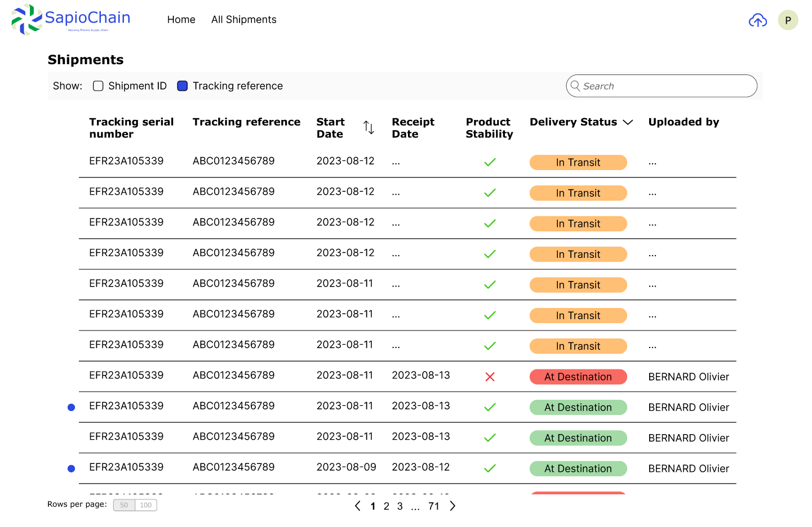Image resolution: width=812 pixels, height=527 pixels.
Task: Enable the Shipment ID checkbox
Action: [98, 86]
